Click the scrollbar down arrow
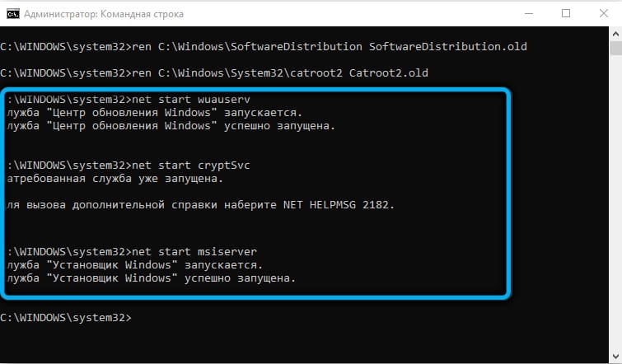This screenshot has width=622, height=364. coord(615,357)
